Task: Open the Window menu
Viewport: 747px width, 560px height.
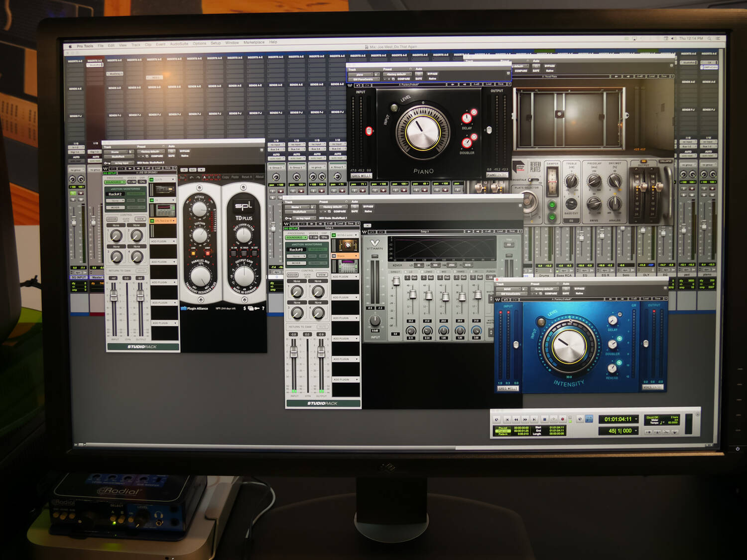Action: (x=232, y=43)
